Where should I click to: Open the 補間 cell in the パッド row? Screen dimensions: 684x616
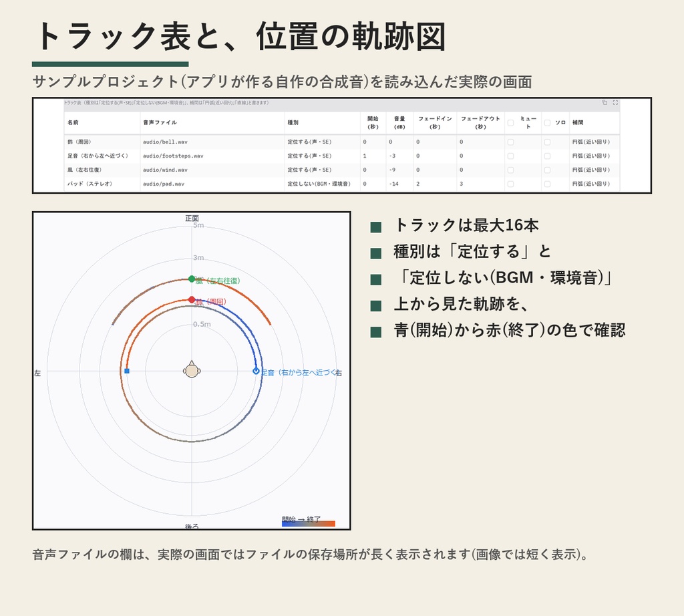click(x=594, y=184)
